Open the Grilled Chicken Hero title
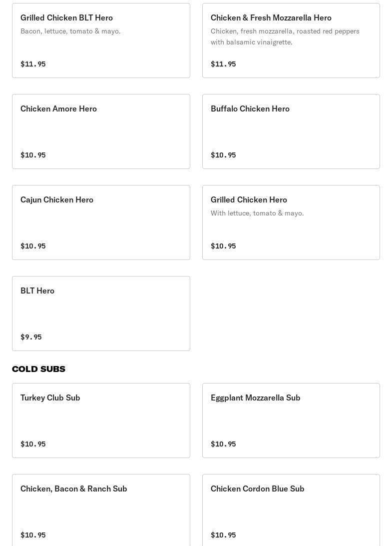Viewport: 392px width, 546px height. click(x=249, y=200)
